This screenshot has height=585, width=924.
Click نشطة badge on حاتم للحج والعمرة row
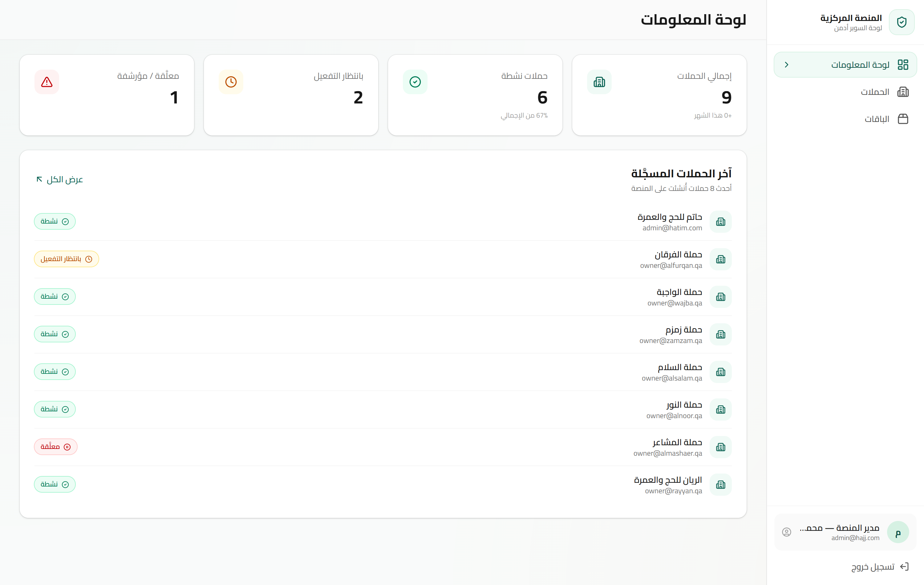(55, 221)
